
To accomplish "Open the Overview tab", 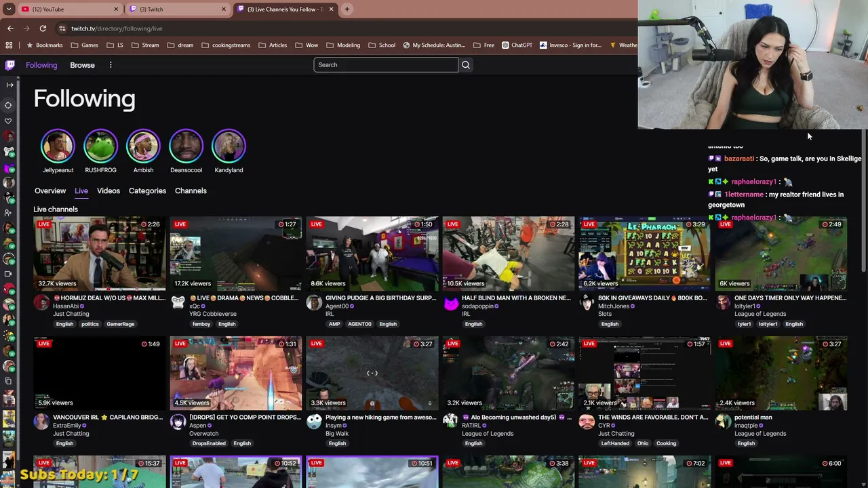I will [x=50, y=191].
